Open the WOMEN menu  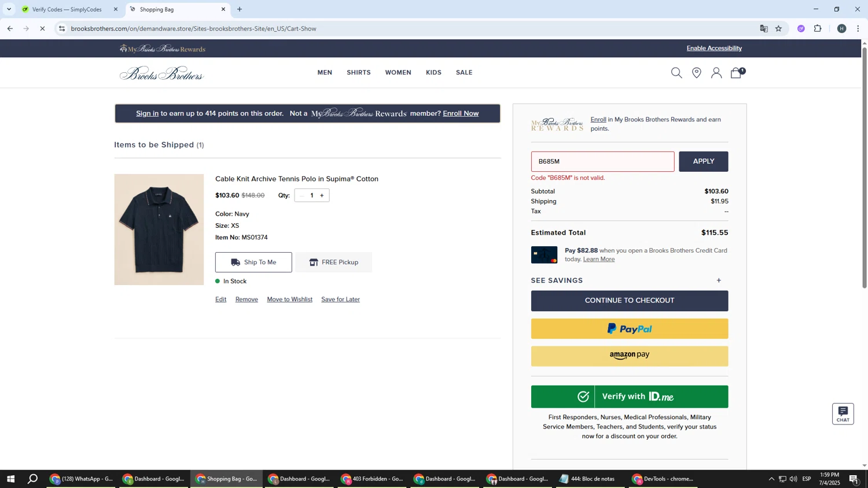pos(398,73)
